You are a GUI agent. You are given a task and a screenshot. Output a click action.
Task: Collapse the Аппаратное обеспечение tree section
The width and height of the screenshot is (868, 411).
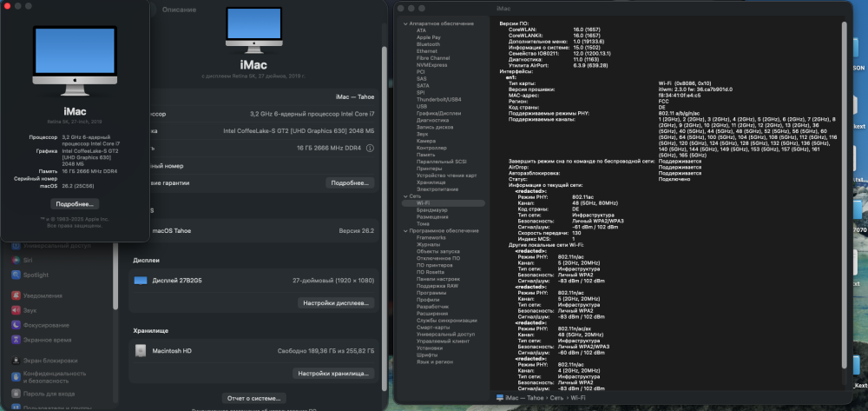(x=405, y=23)
